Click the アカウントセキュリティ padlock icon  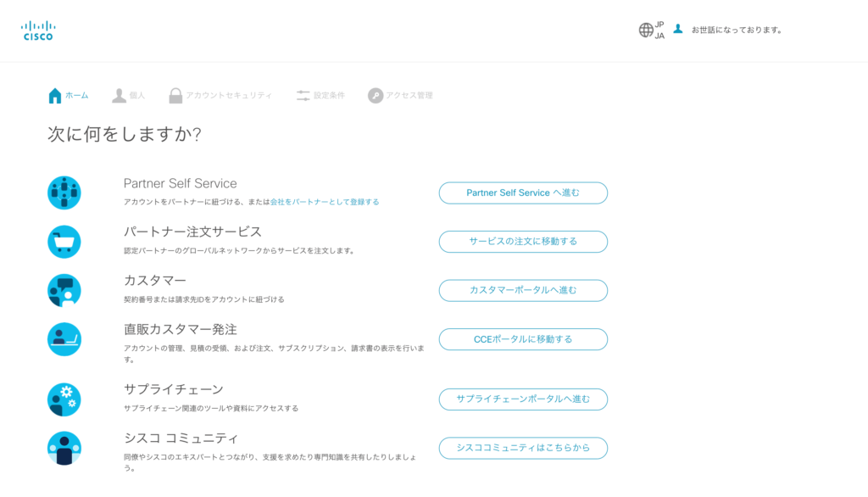pos(175,96)
